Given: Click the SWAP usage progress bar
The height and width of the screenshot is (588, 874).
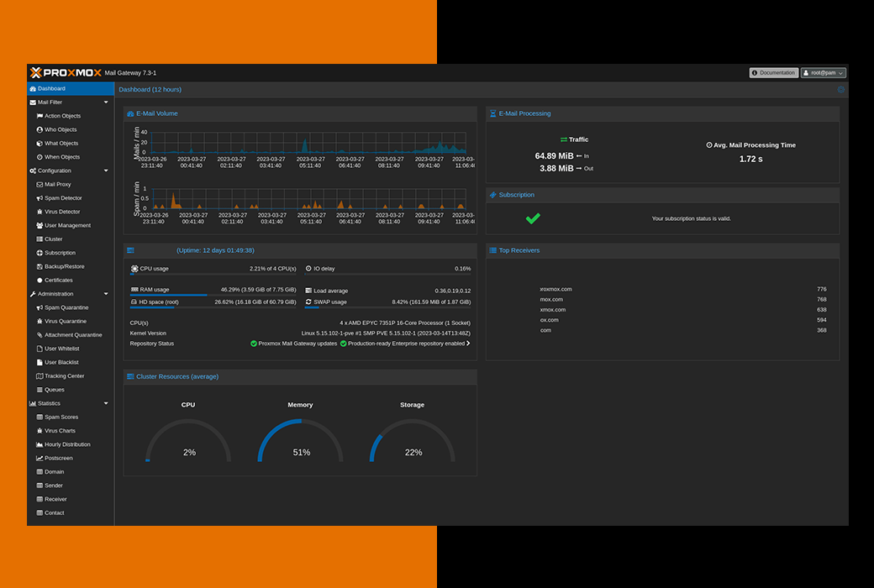Looking at the screenshot, I should (388, 307).
